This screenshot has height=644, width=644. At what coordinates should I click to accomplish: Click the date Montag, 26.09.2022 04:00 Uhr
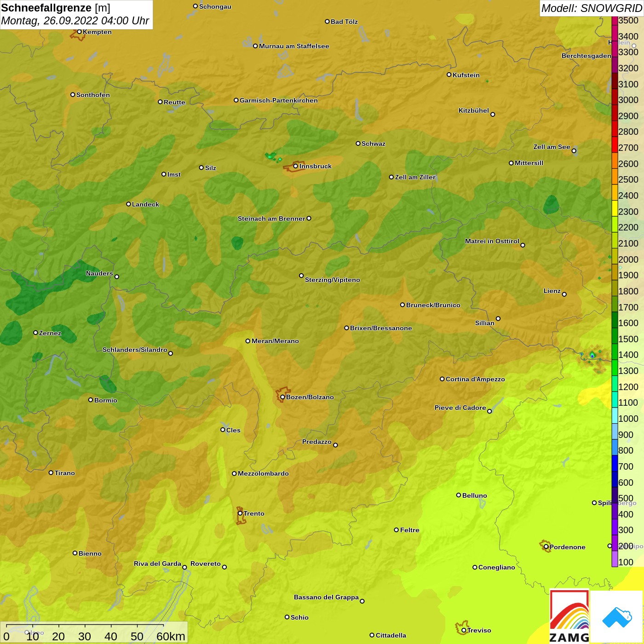(x=75, y=21)
